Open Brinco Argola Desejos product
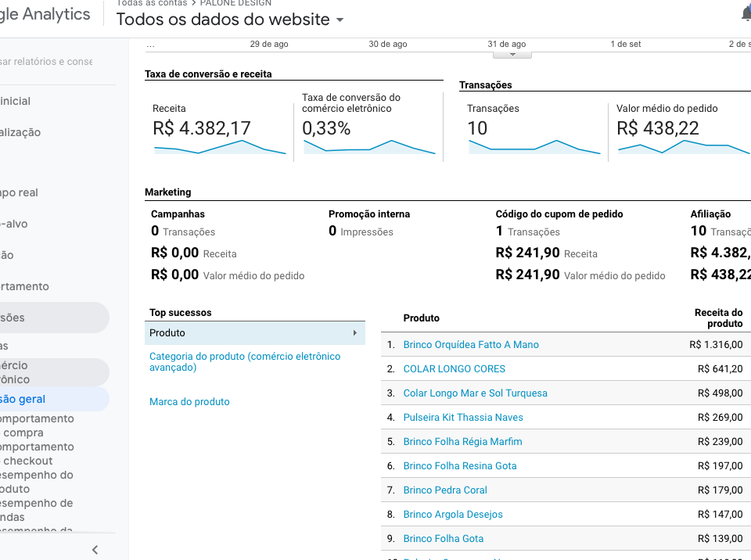Viewport: 751px width, 560px height. [x=453, y=515]
